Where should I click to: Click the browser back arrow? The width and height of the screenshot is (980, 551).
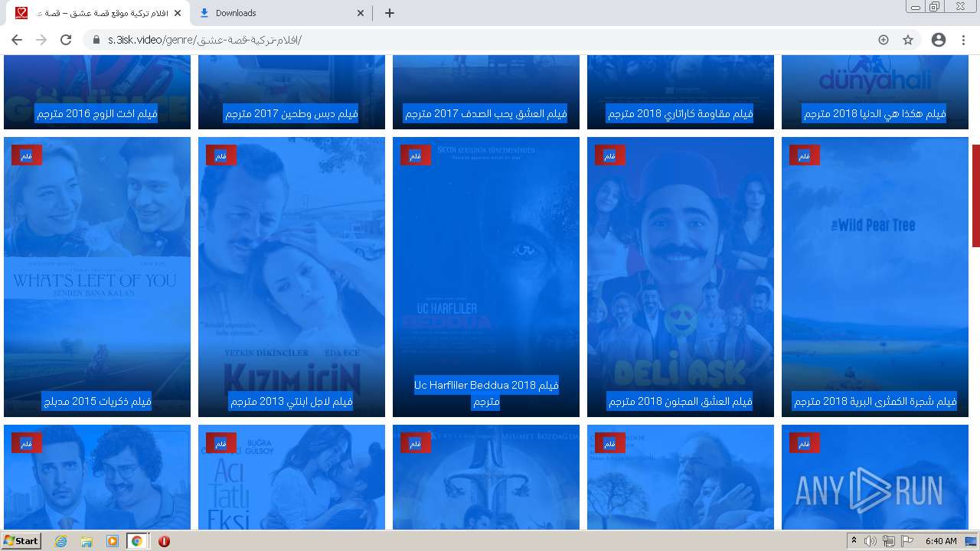click(17, 40)
